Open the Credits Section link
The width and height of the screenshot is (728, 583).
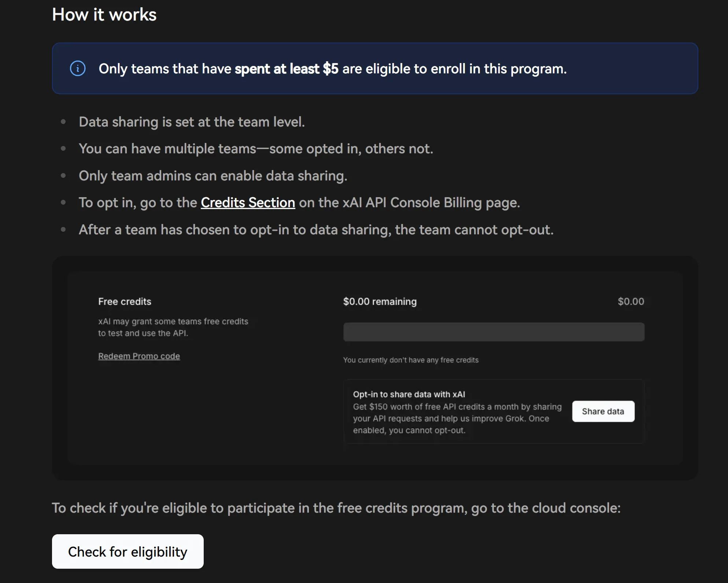(x=248, y=203)
